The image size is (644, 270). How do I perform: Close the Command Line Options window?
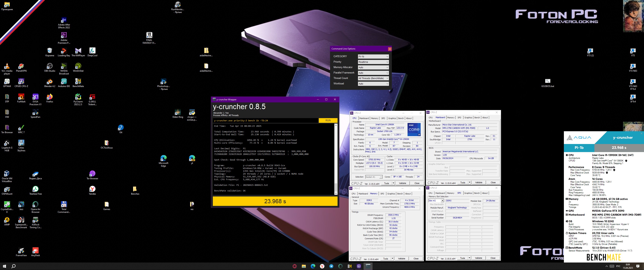pos(390,49)
